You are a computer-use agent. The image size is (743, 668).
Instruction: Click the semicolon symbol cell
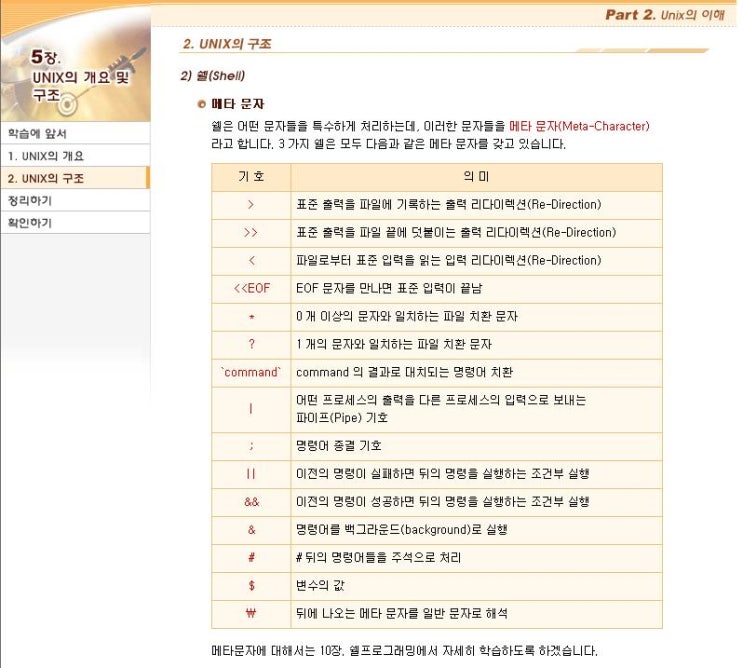[251, 446]
